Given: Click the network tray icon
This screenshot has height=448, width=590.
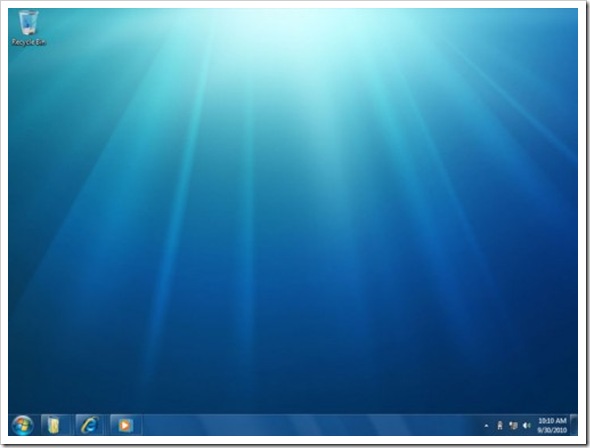Looking at the screenshot, I should (513, 425).
